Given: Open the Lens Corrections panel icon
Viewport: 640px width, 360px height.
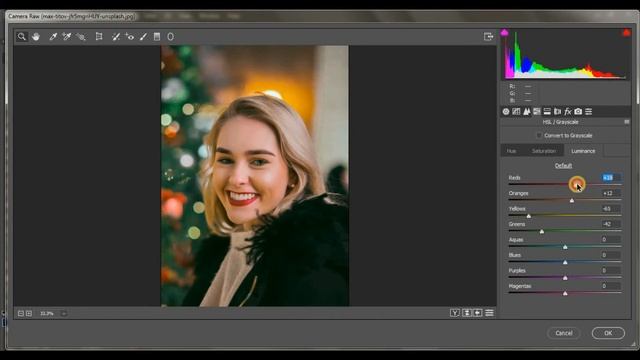Looking at the screenshot, I should [x=557, y=111].
